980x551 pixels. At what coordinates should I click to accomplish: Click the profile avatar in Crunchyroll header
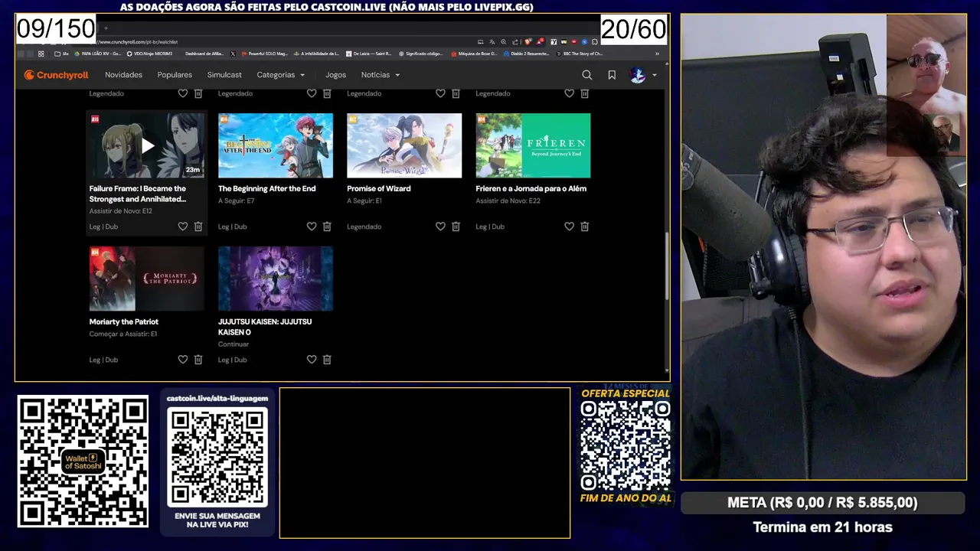pyautogui.click(x=638, y=75)
